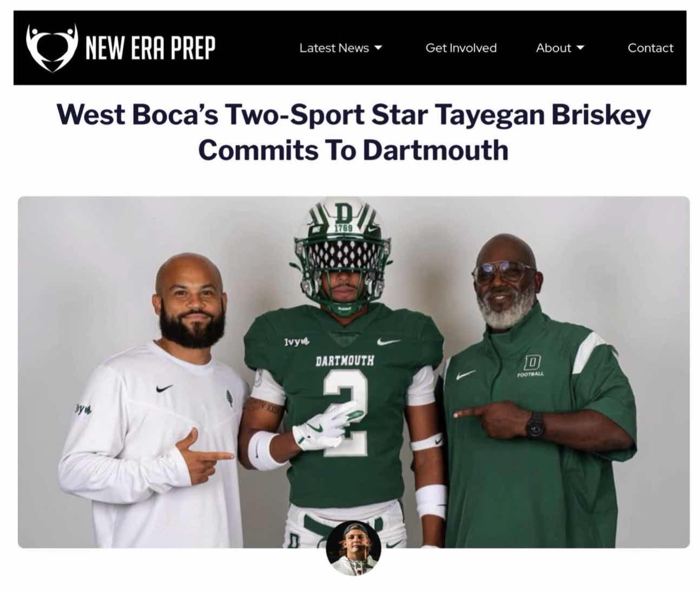The image size is (700, 591).
Task: Click the DARTMOUTH text on the jersey
Action: [345, 360]
